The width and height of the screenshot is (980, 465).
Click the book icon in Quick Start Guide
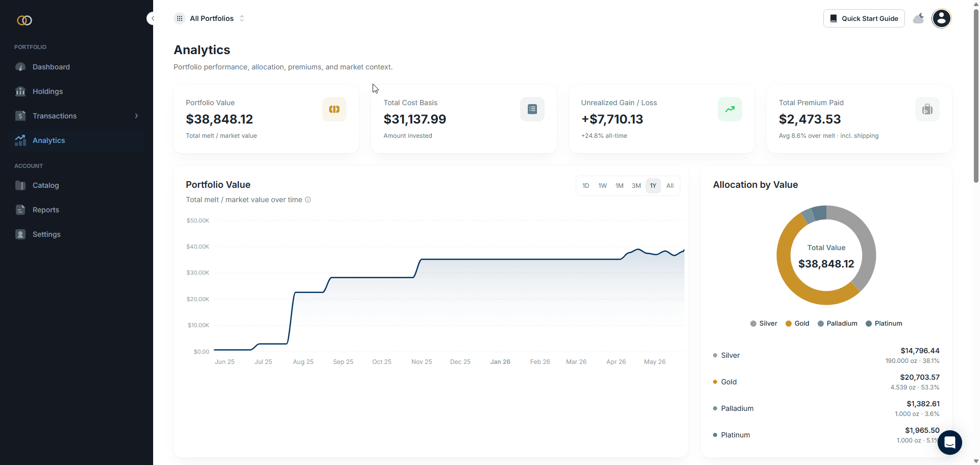coord(834,18)
